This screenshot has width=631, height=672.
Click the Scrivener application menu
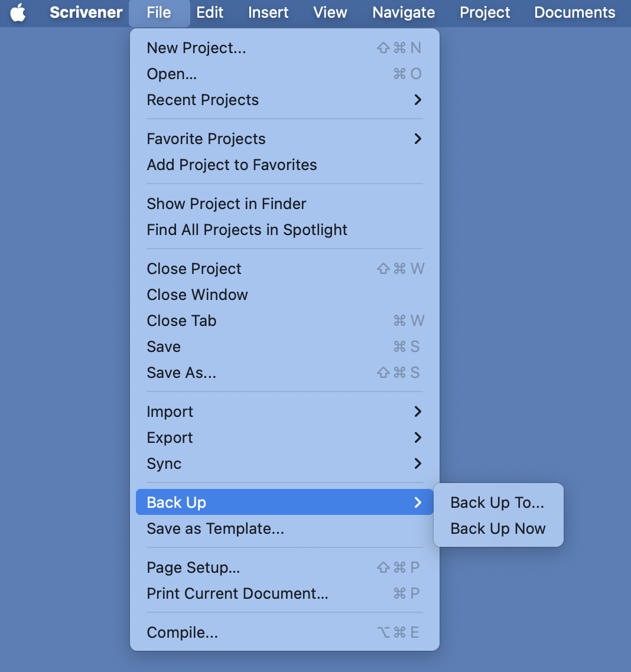pyautogui.click(x=86, y=12)
